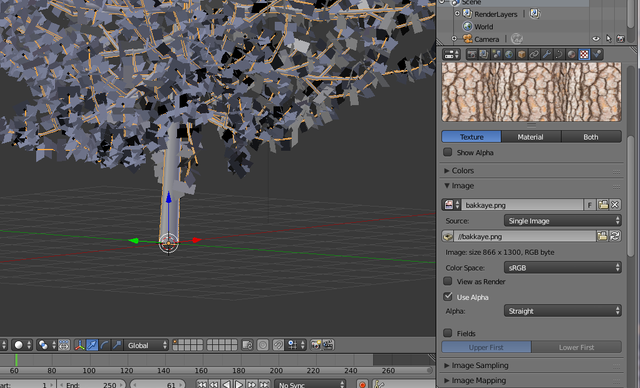Pack the bakkaye.png image into file
This screenshot has width=640, height=388.
[x=448, y=236]
